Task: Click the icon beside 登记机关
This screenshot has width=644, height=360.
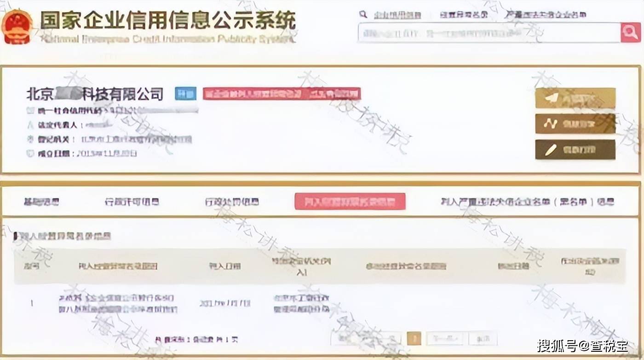Action: [30, 139]
